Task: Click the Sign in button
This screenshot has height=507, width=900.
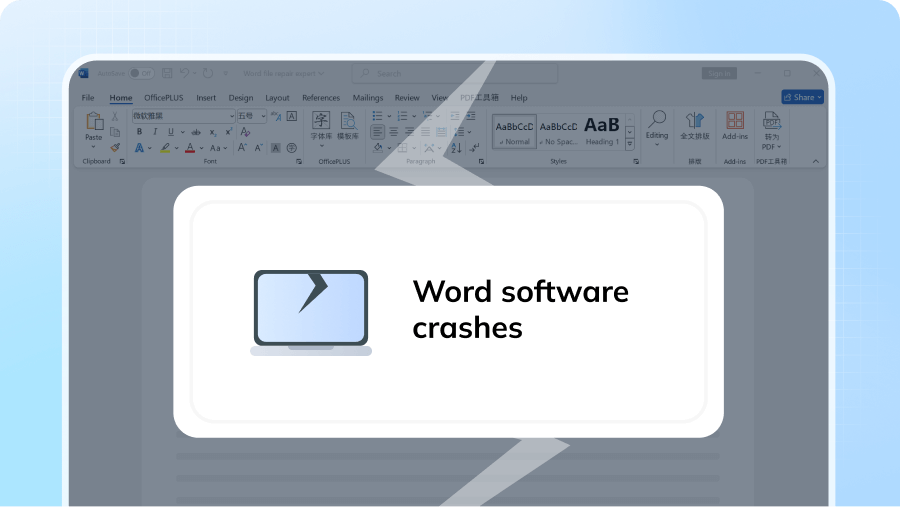Action: (719, 73)
